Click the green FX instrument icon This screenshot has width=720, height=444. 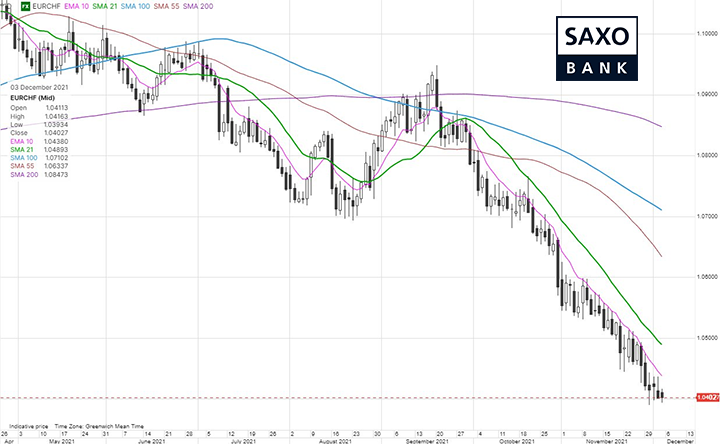(26, 6)
